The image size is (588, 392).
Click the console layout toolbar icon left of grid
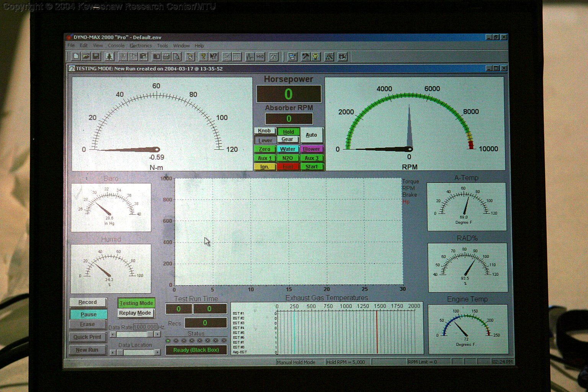click(227, 57)
